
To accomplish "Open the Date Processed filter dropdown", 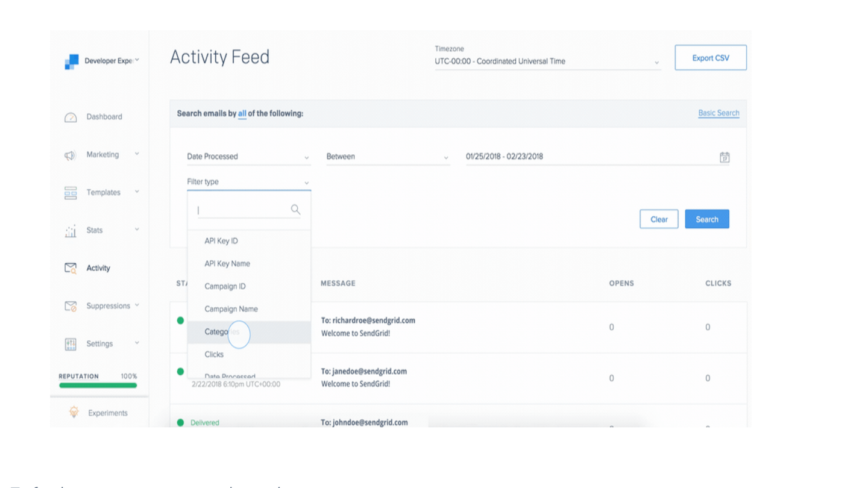I will coord(248,157).
